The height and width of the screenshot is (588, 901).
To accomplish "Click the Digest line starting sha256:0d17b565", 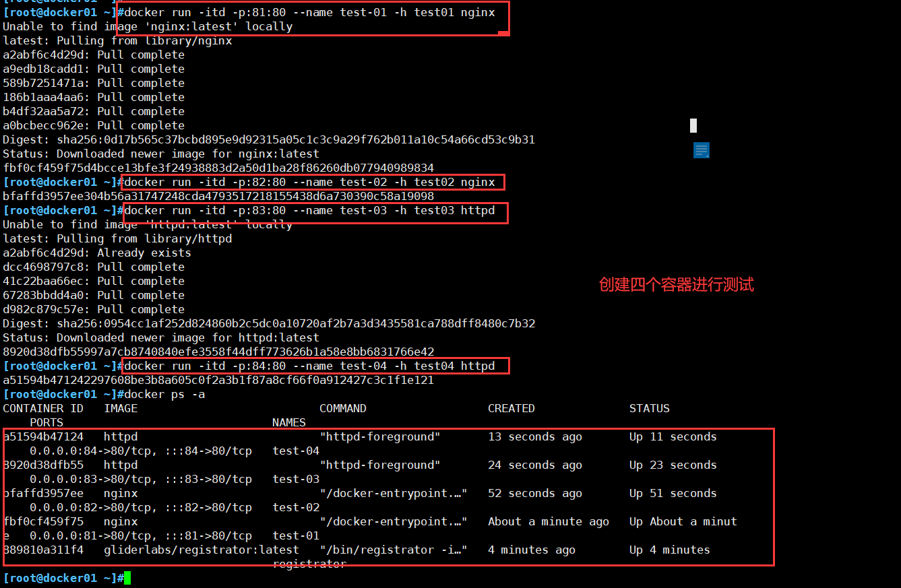I will [269, 139].
